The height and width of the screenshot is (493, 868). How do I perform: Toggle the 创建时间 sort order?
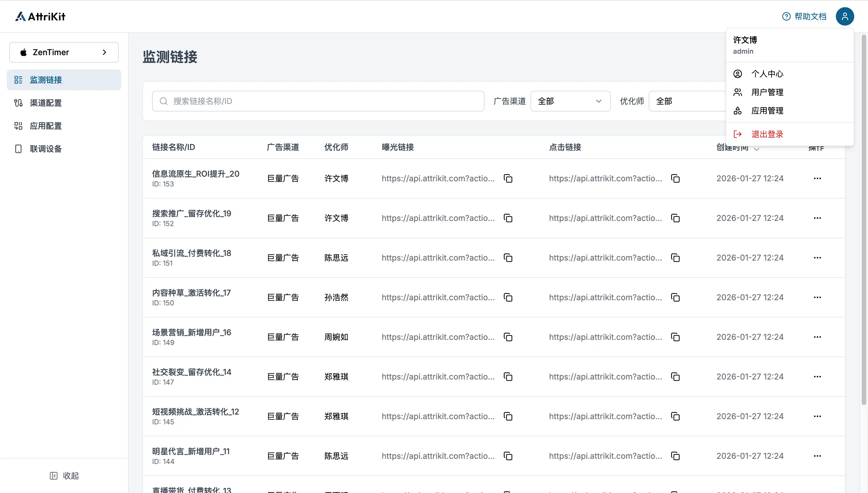(756, 149)
